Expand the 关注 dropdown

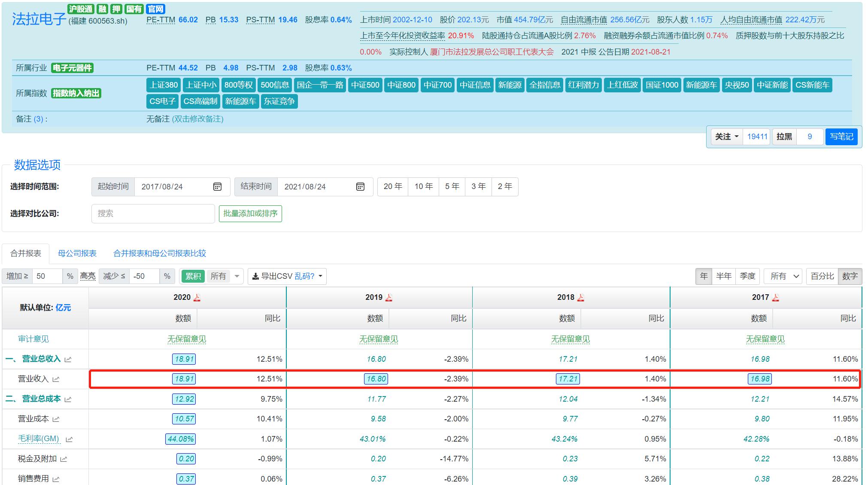(x=726, y=137)
